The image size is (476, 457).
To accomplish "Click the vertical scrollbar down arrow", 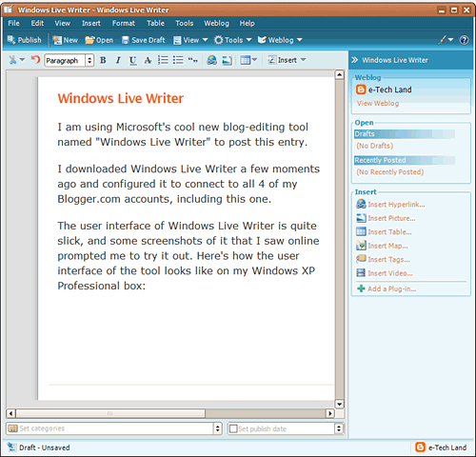I will (340, 404).
